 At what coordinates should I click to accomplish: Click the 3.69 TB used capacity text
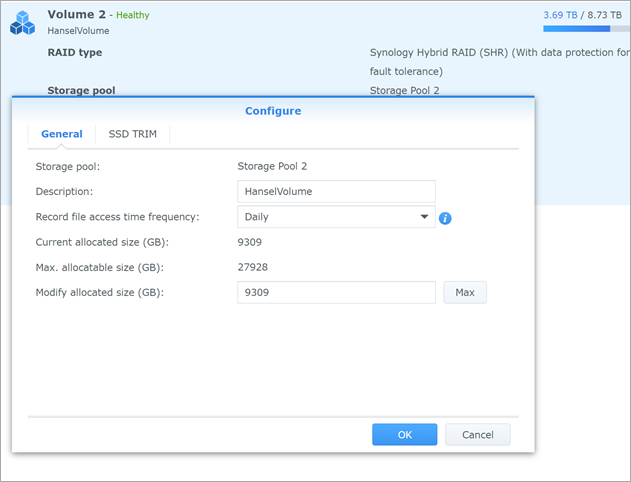[560, 15]
